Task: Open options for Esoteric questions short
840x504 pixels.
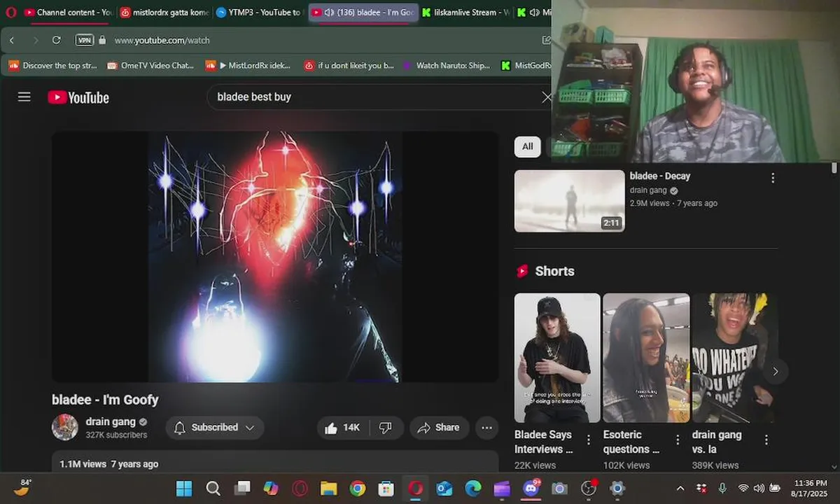Action: tap(678, 440)
